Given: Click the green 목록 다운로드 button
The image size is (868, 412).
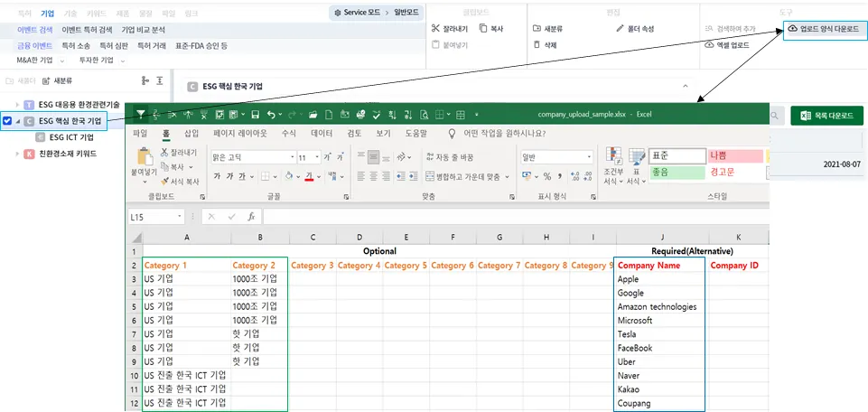Looking at the screenshot, I should click(x=826, y=116).
